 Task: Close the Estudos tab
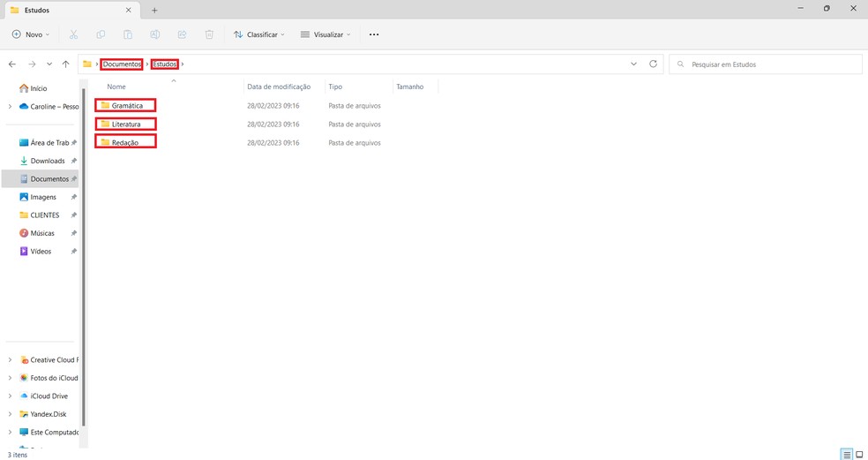(x=129, y=10)
